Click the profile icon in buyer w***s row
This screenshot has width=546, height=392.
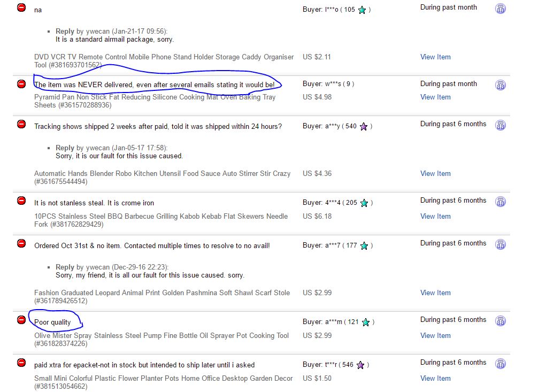coord(501,84)
